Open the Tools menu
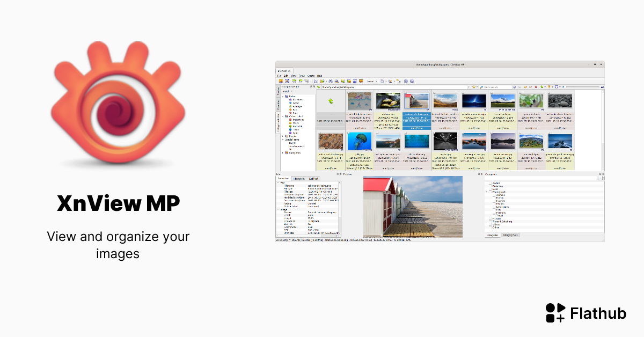 pos(302,76)
